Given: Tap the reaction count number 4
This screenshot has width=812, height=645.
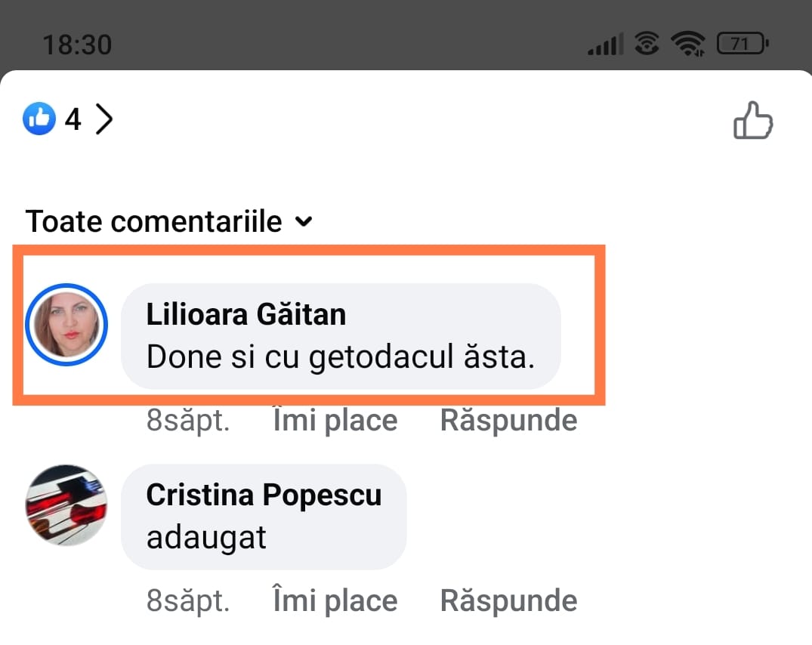Looking at the screenshot, I should pyautogui.click(x=73, y=119).
